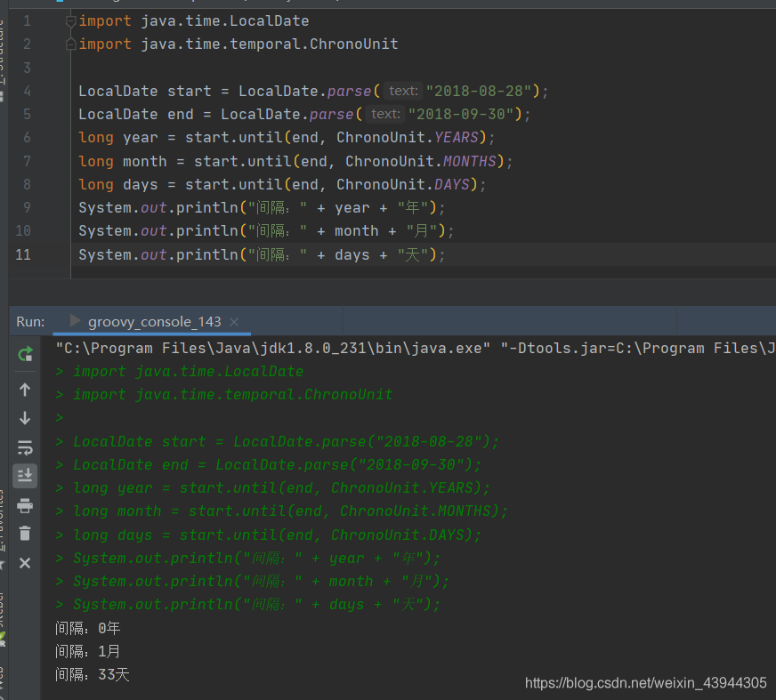Print the console output
776x700 pixels.
click(25, 504)
